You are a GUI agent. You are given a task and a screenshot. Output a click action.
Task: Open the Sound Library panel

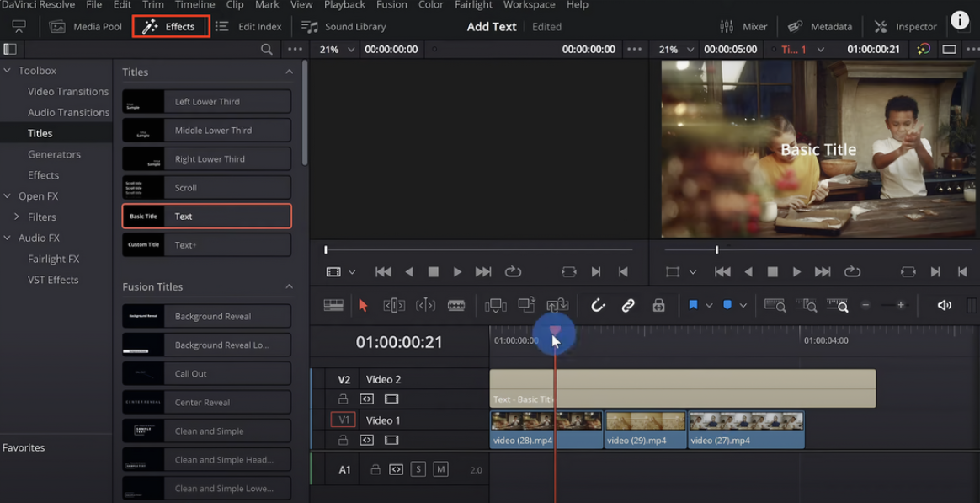[x=344, y=27]
